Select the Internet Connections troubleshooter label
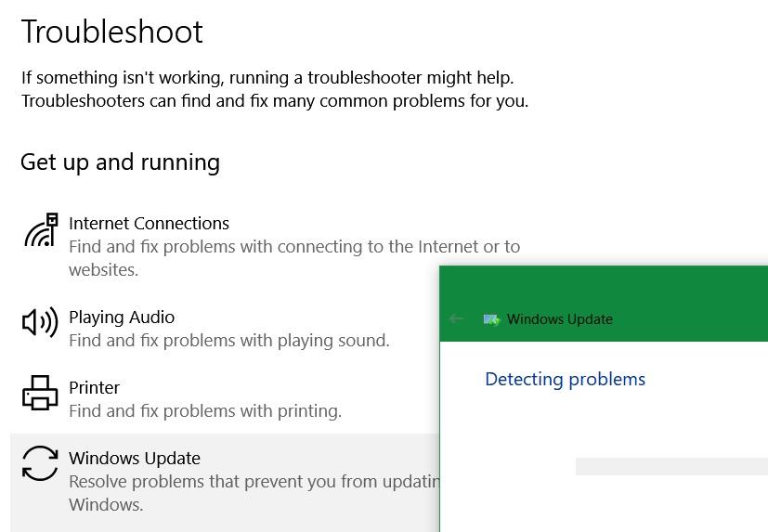The image size is (768, 532). 149,223
